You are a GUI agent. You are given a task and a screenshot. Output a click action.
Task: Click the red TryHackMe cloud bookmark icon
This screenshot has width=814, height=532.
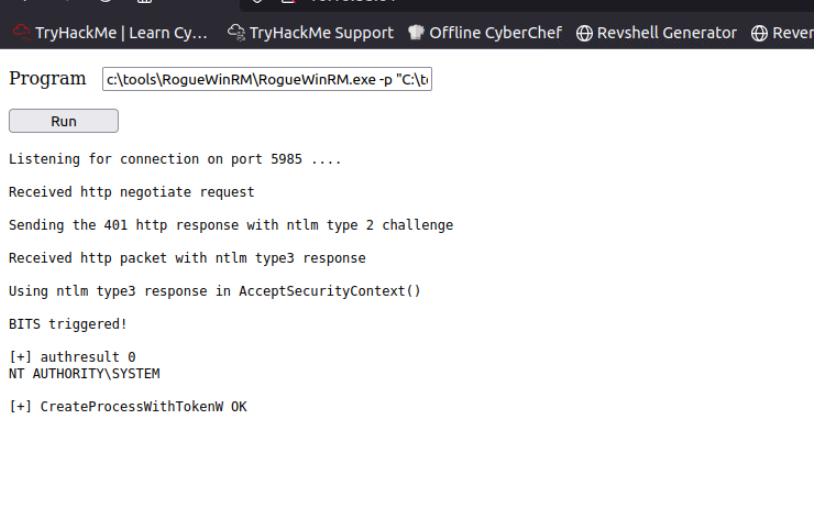(21, 33)
